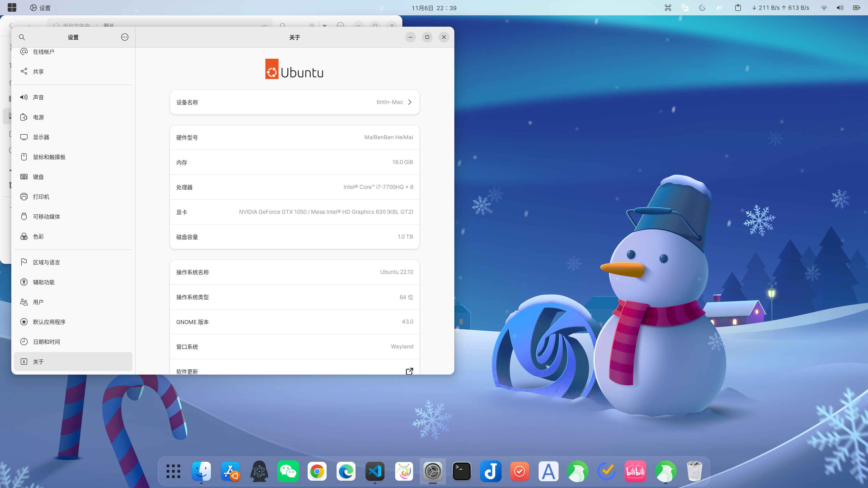Screen dimensions: 868x488
Task: Open Visual Studio Code from dock
Action: (375, 471)
